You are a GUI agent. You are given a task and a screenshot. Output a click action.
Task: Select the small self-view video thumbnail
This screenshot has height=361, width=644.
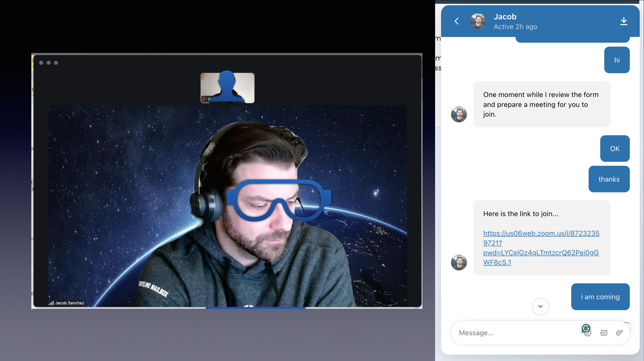(x=227, y=88)
